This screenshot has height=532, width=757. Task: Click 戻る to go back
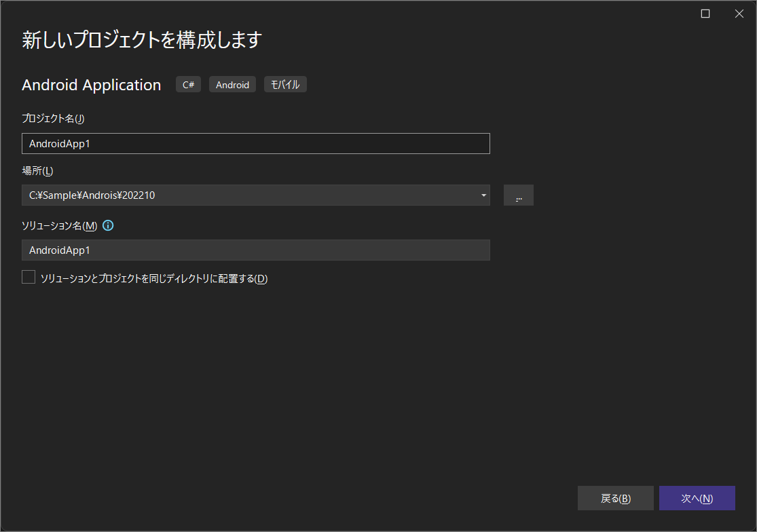[615, 497]
